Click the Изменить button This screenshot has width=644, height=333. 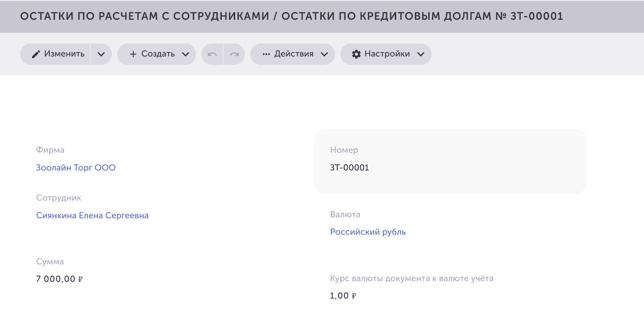(x=55, y=54)
